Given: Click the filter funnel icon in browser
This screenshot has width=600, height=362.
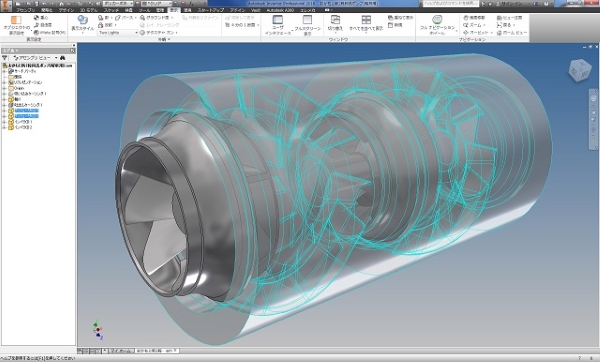Looking at the screenshot, I should tap(5, 58).
